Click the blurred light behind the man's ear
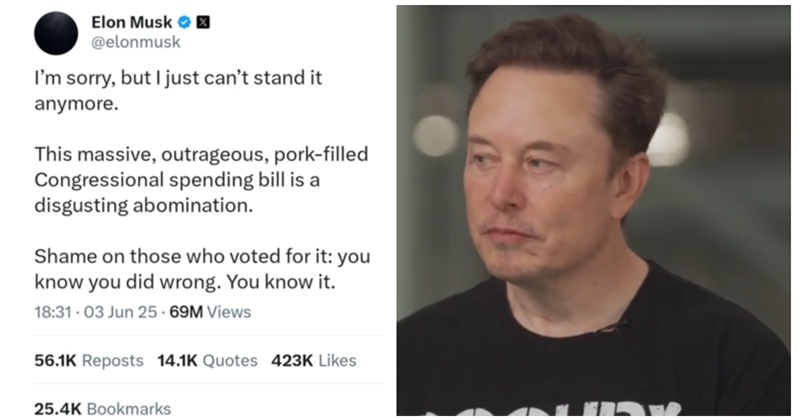The height and width of the screenshot is (420, 800). pos(668,139)
